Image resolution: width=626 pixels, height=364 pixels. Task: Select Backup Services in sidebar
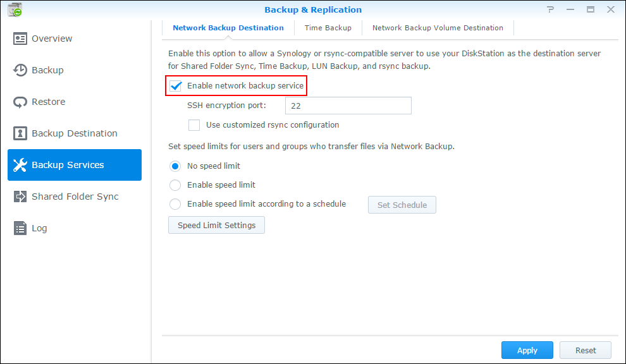75,165
